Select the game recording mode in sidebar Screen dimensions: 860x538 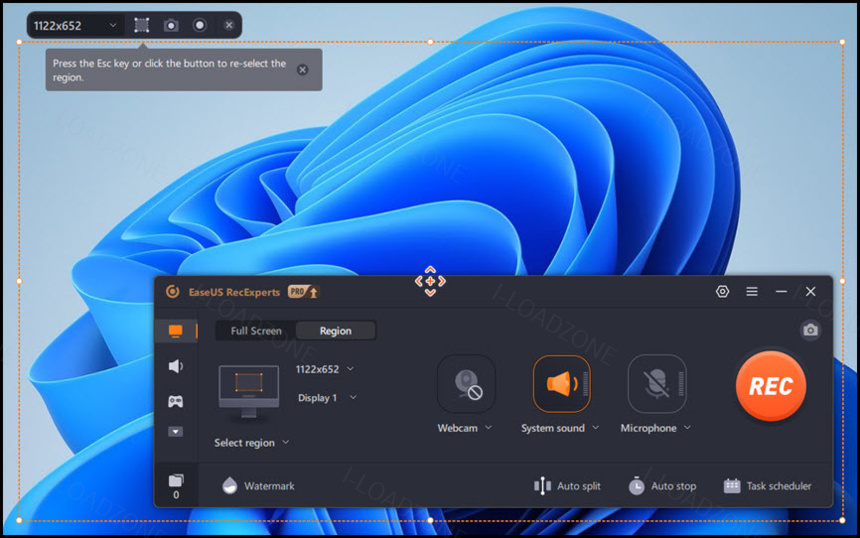pos(176,401)
